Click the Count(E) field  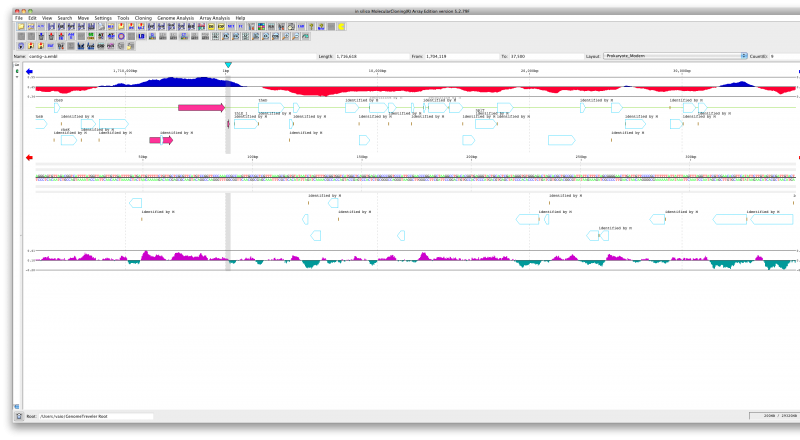click(x=784, y=56)
